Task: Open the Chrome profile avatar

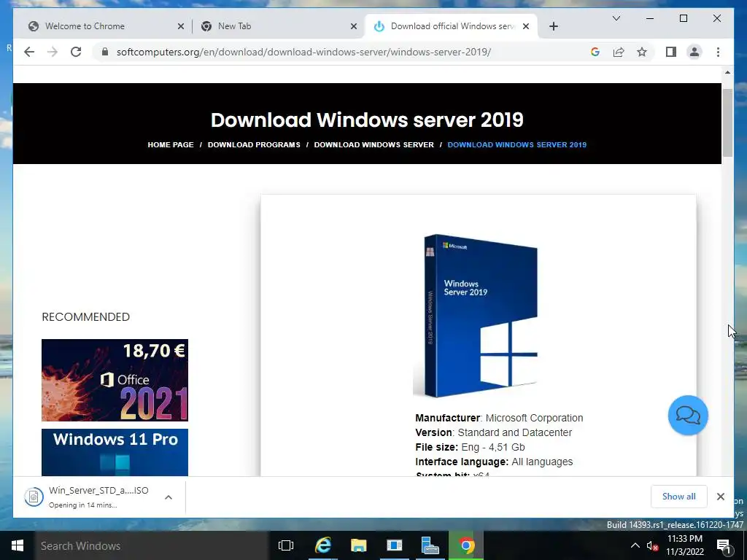Action: click(694, 52)
